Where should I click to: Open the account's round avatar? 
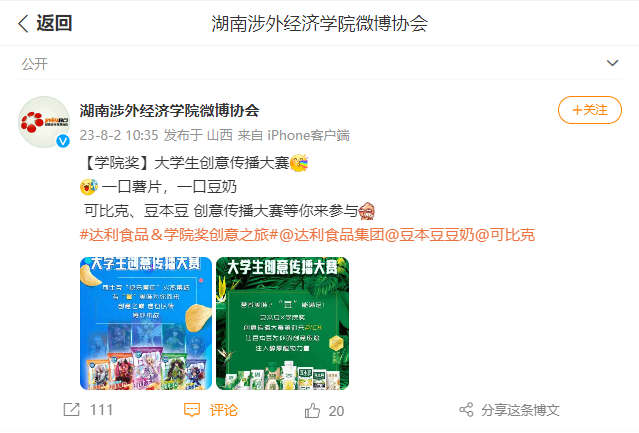coord(44,122)
